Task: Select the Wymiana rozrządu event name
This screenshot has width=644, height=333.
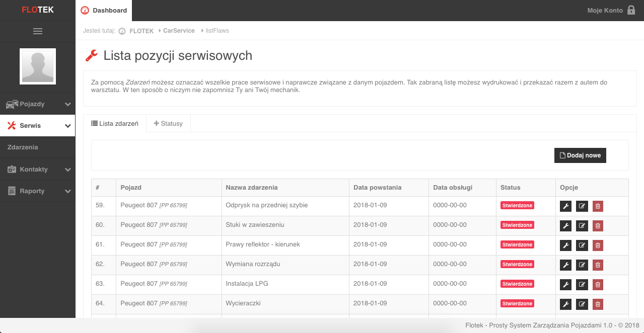Action: click(x=253, y=264)
